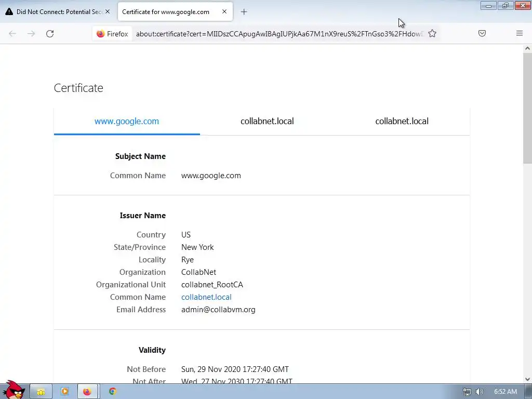
Task: Click the 6:52 AM system clock
Action: click(x=505, y=392)
